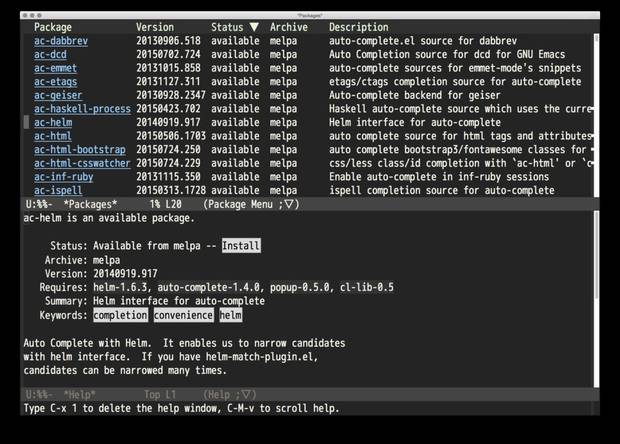
Task: Click popup-0.5.0 in the Requires line
Action: point(300,287)
